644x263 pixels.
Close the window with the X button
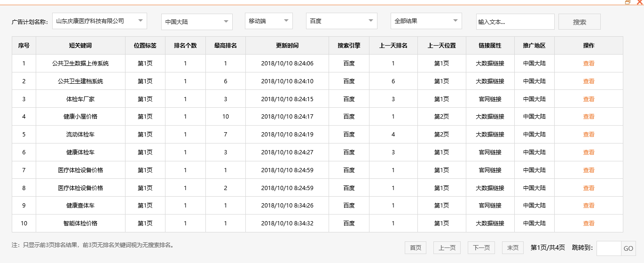click(x=639, y=2)
